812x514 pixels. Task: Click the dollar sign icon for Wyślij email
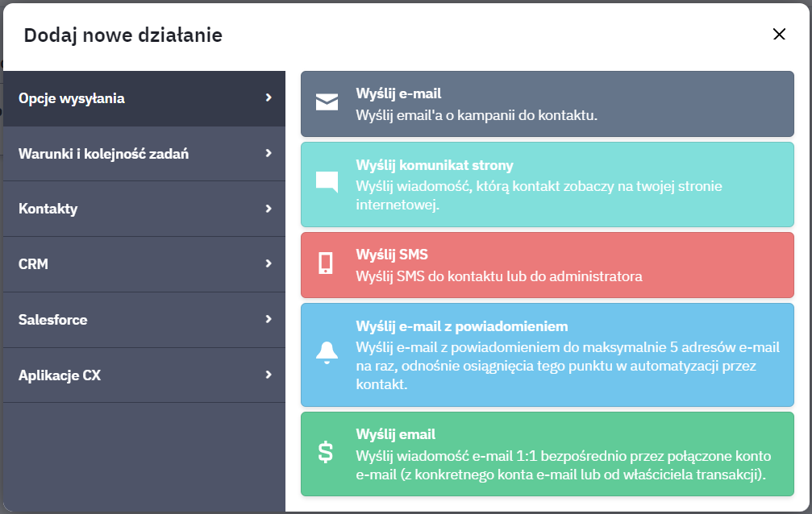[x=326, y=453]
